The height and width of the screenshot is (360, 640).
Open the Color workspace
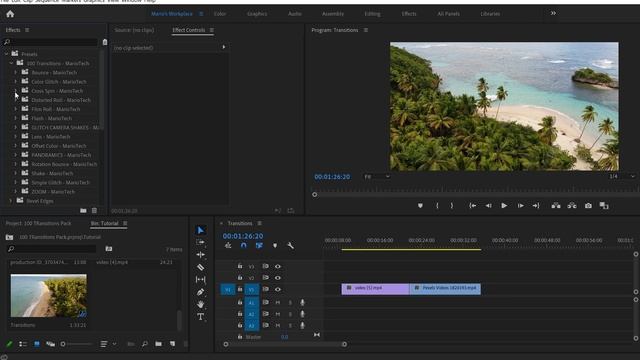[x=220, y=14]
